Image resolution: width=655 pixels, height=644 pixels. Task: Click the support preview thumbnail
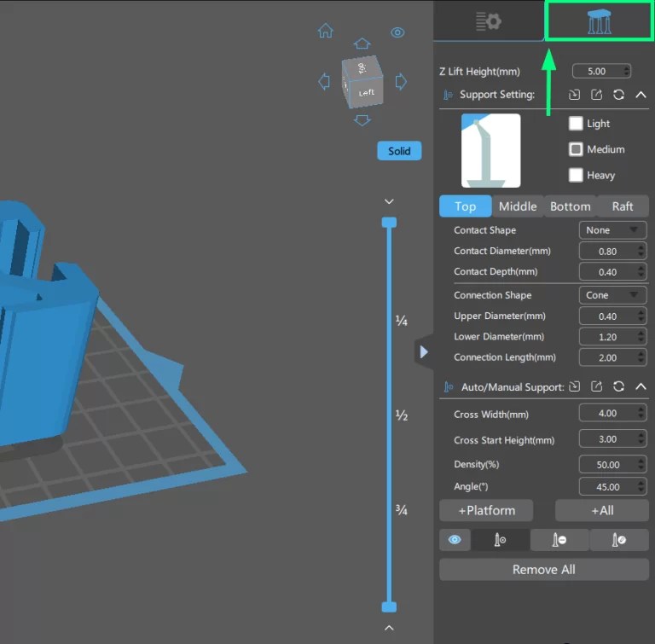pos(491,150)
